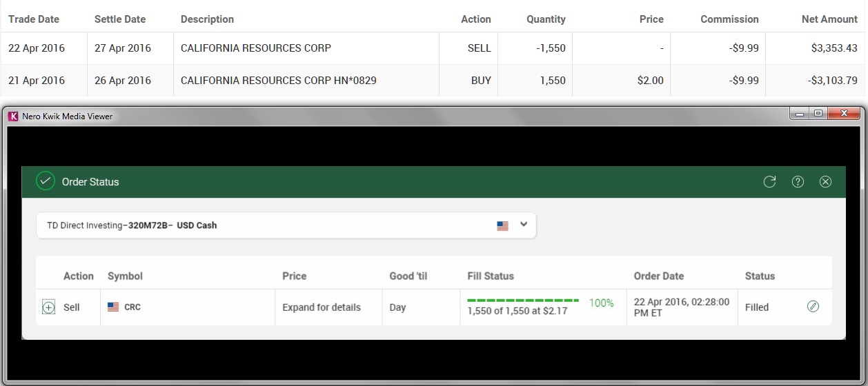Click the '-$3,103.79' net amount
Image resolution: width=868 pixels, height=386 pixels.
click(833, 81)
